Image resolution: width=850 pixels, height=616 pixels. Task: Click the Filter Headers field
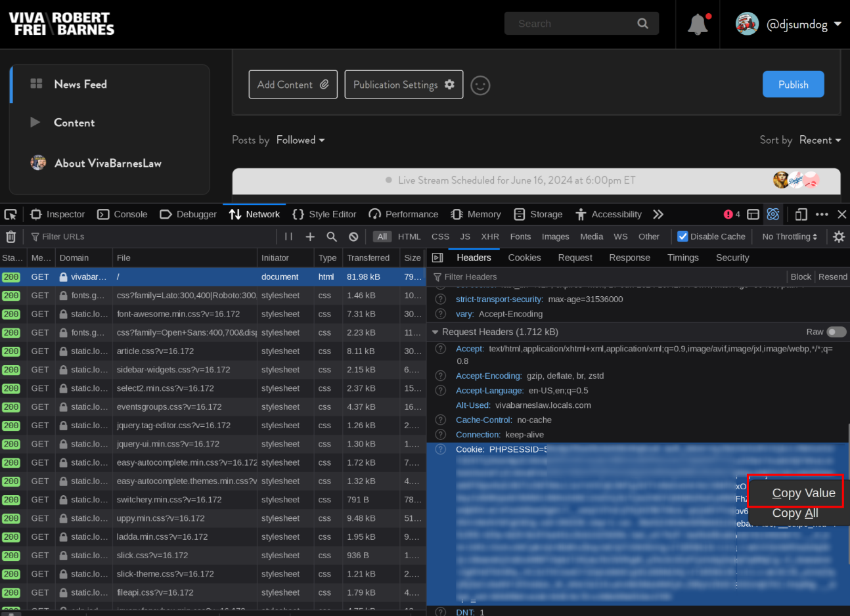tap(608, 276)
